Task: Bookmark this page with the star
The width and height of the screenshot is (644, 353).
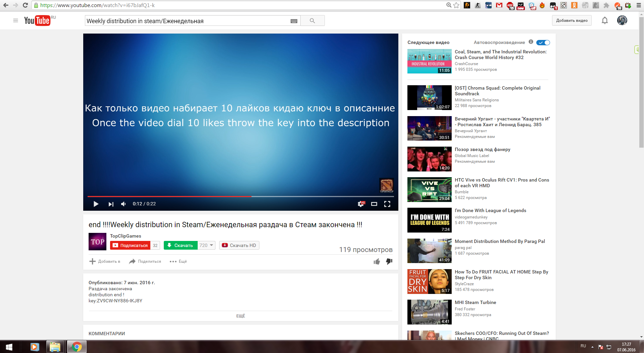Action: click(456, 5)
